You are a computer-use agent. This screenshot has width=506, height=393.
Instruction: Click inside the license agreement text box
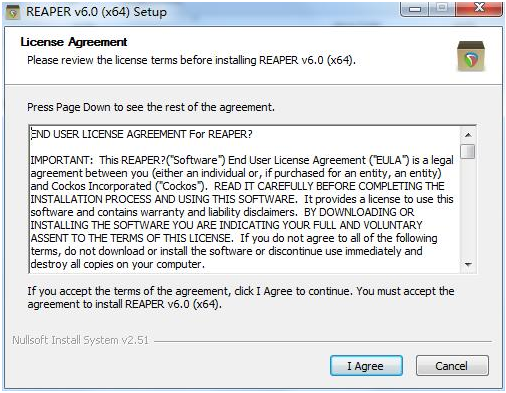pos(245,199)
